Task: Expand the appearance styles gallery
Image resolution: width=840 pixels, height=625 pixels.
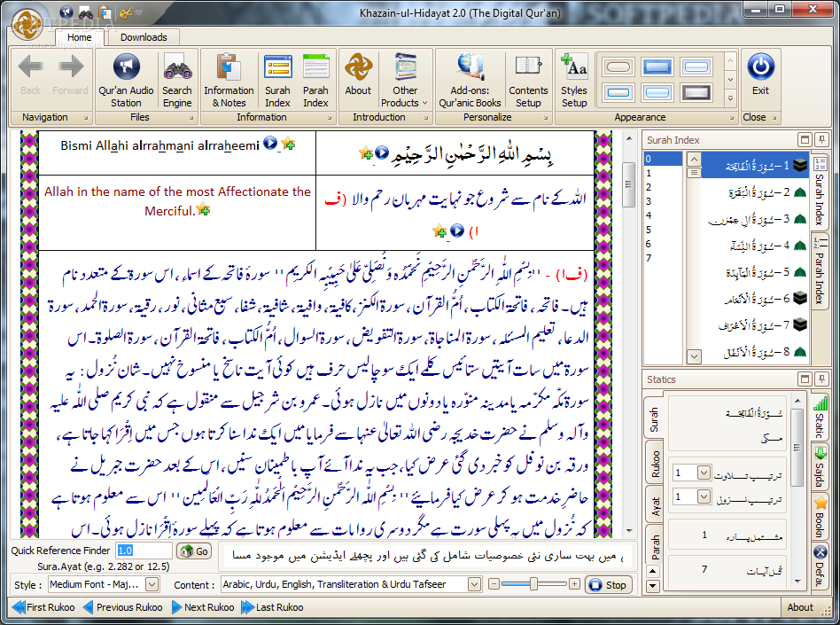Action: tap(730, 98)
